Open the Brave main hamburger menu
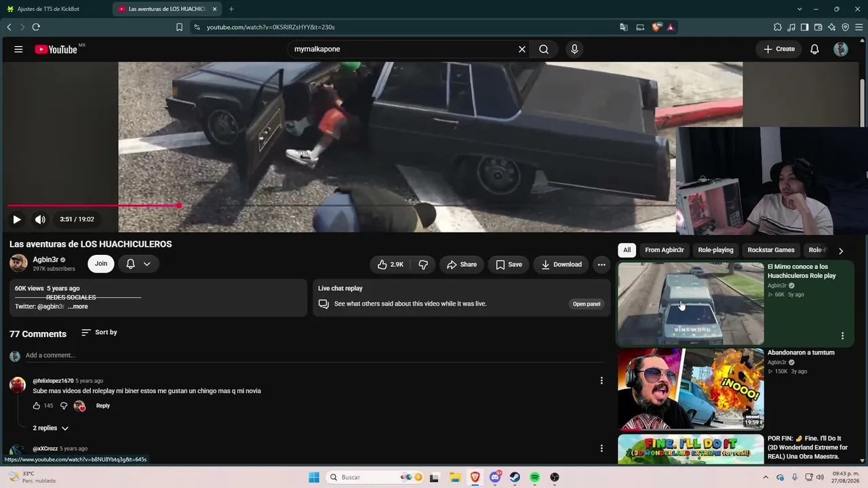 click(x=859, y=27)
